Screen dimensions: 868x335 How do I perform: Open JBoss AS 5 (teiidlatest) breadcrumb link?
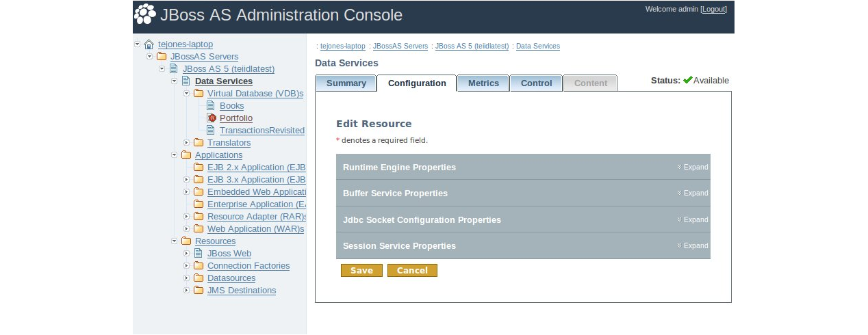[472, 46]
